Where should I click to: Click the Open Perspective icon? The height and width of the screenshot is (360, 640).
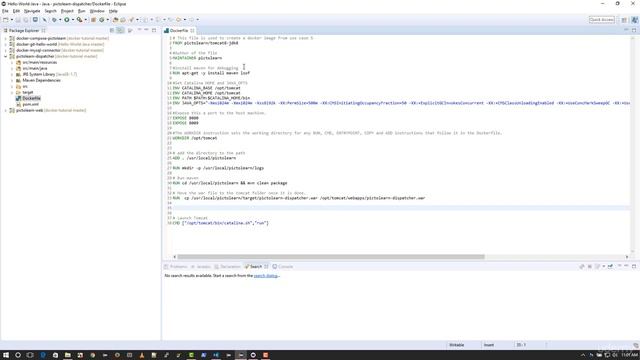point(624,20)
